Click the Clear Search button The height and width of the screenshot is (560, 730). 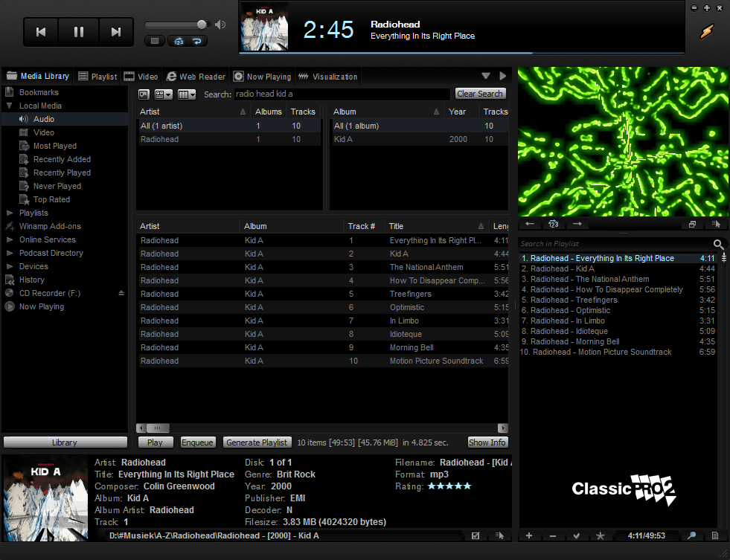click(480, 94)
